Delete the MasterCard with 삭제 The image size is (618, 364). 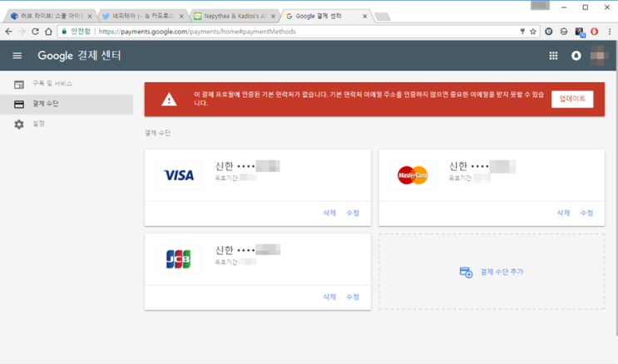coord(563,213)
